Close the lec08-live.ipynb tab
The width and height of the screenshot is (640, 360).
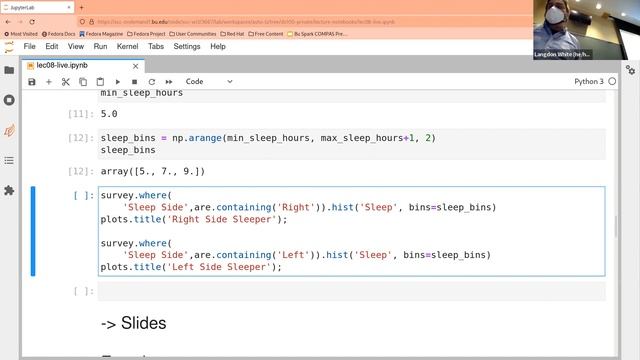pos(136,66)
